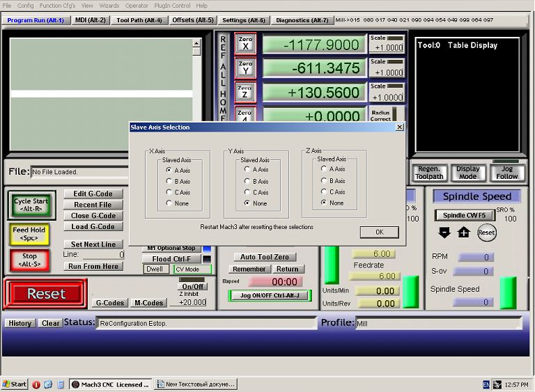This screenshot has height=392, width=535.
Task: Select A Axis as Y slaved axis
Action: pos(247,169)
